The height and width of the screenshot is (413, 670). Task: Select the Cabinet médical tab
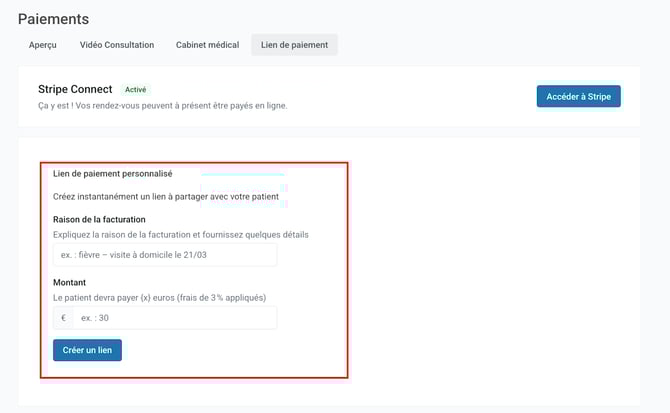point(207,45)
